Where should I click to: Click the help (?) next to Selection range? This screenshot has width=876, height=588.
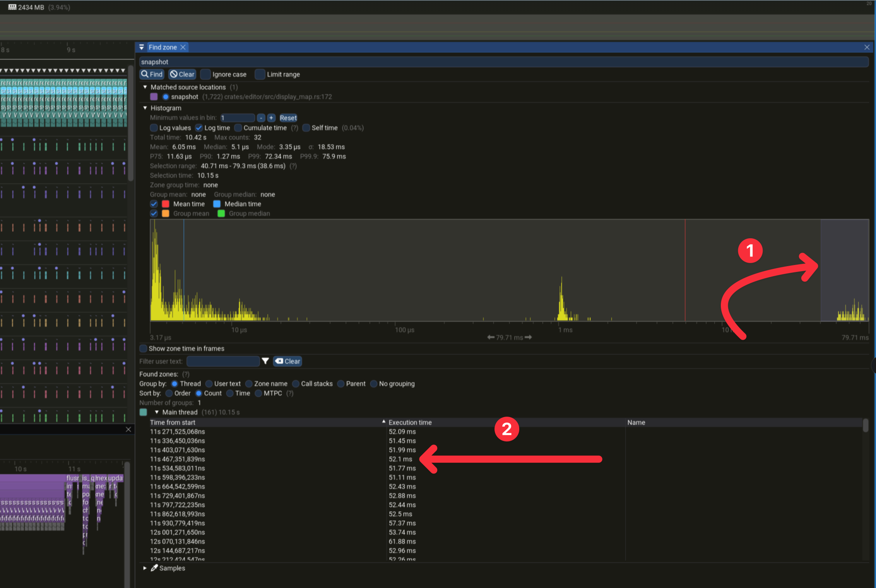[293, 166]
